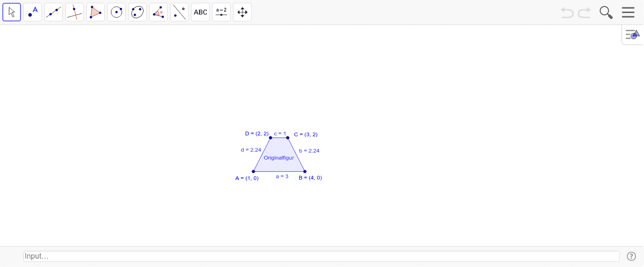This screenshot has width=644, height=267.
Task: Click the segment label a = 3
Action: tap(282, 176)
